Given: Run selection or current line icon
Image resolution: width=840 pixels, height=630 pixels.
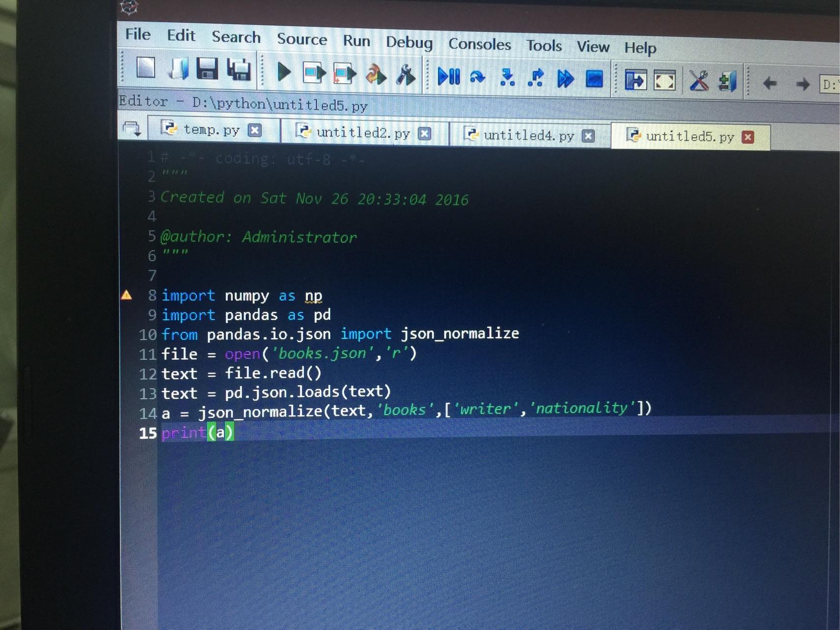Looking at the screenshot, I should [x=376, y=75].
